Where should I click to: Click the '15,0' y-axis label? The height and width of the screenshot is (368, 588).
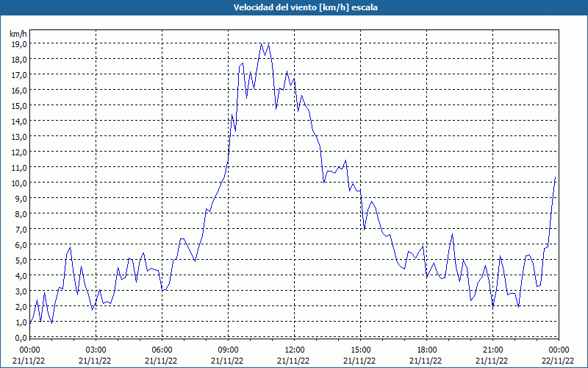tap(19, 105)
